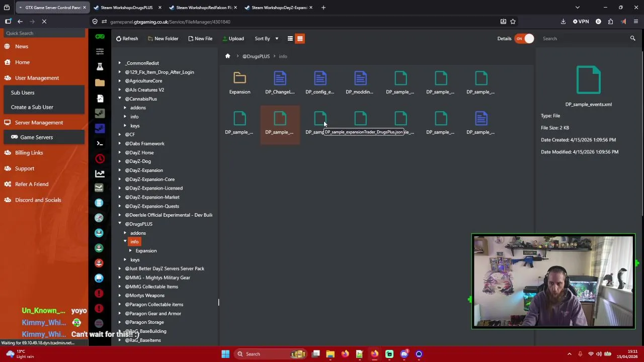Expand the Expansion subfolder under info
Viewport: 644px width, 362px height.
coord(130,251)
